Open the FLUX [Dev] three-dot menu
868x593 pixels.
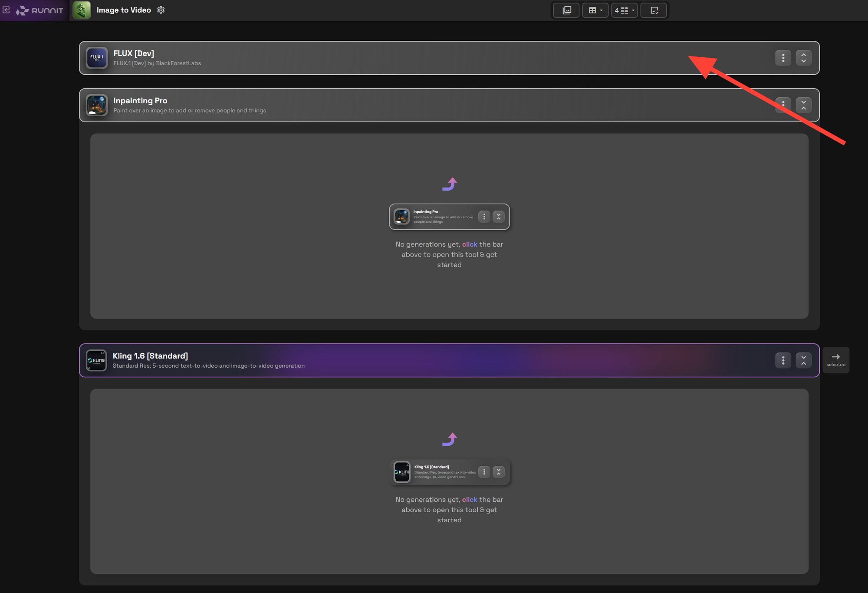point(783,58)
